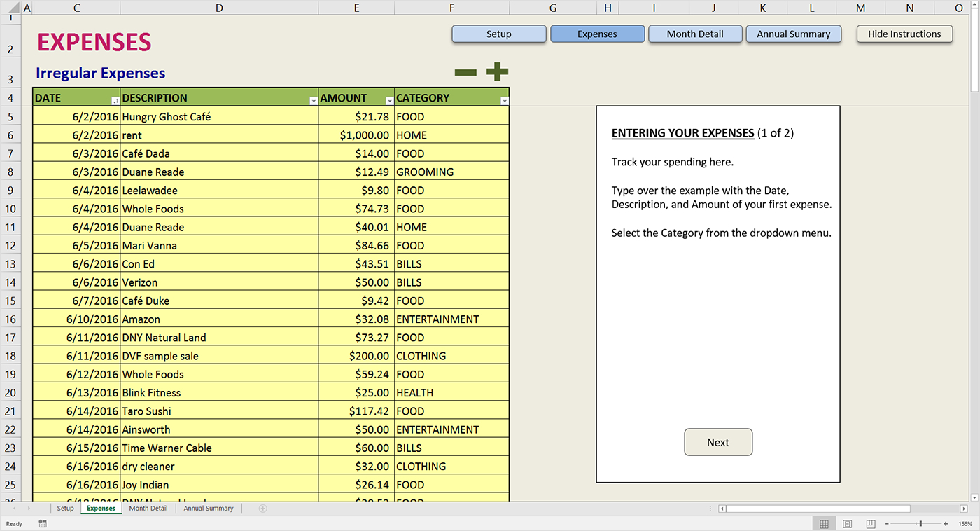Screen dimensions: 980x531
Task: Click the macro recording icon in status bar
Action: [43, 524]
